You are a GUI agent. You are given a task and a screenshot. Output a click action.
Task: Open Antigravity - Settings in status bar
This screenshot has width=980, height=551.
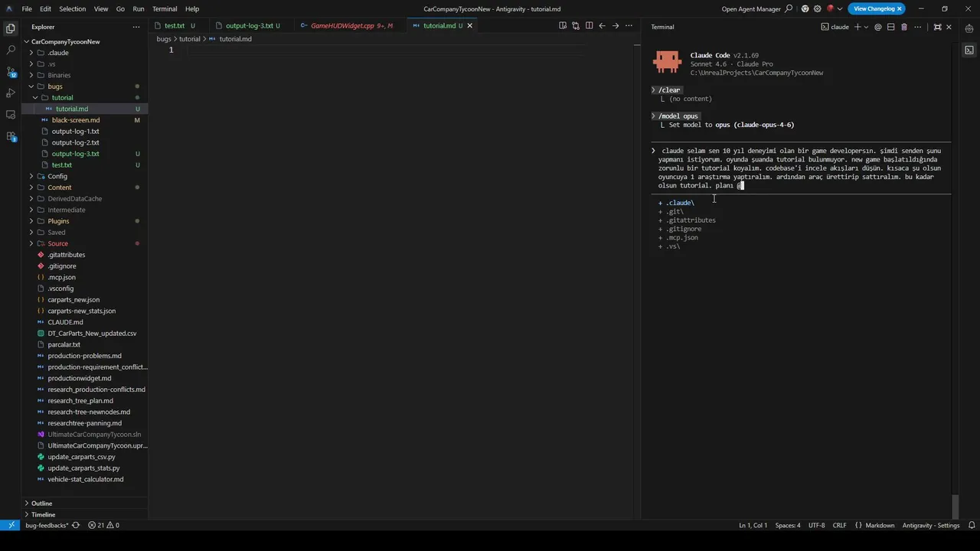(x=931, y=525)
